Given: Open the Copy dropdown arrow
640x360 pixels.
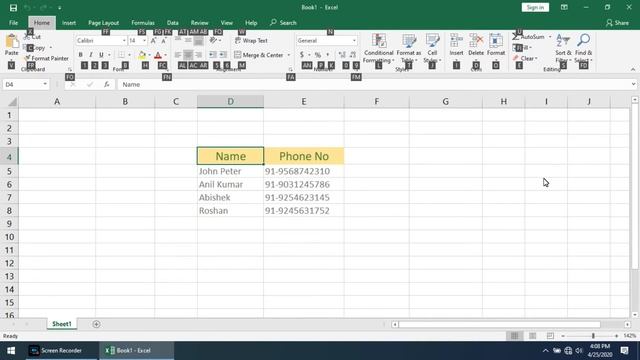Looking at the screenshot, I should [51, 48].
